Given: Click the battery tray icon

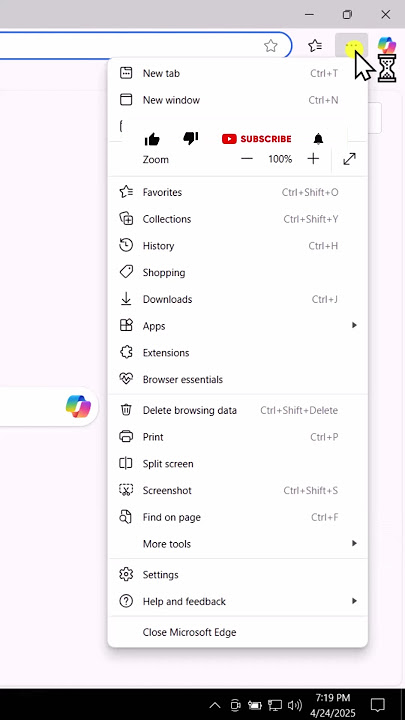Looking at the screenshot, I should pos(255,705).
